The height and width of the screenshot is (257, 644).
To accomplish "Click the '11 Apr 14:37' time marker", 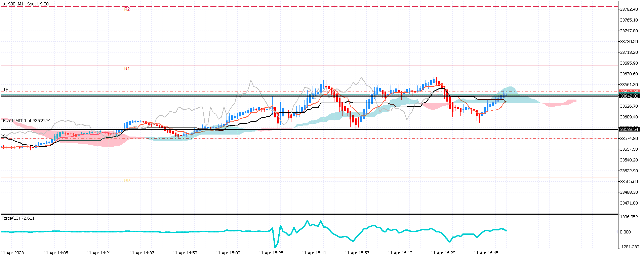I will [x=142, y=253].
